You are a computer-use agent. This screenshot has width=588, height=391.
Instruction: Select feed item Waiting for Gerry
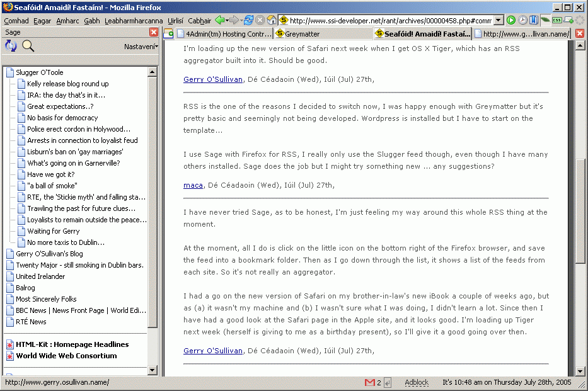pyautogui.click(x=53, y=232)
